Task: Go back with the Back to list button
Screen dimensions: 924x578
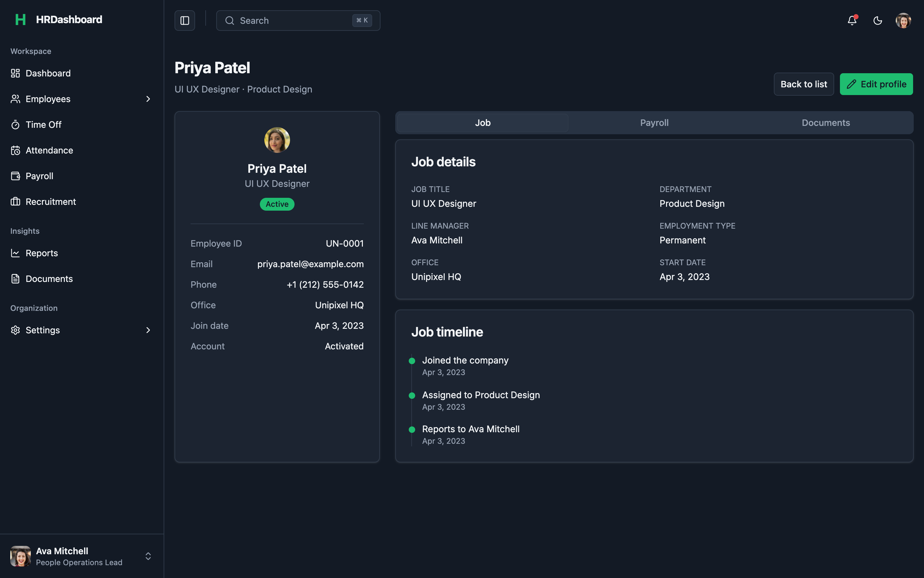Action: click(804, 84)
